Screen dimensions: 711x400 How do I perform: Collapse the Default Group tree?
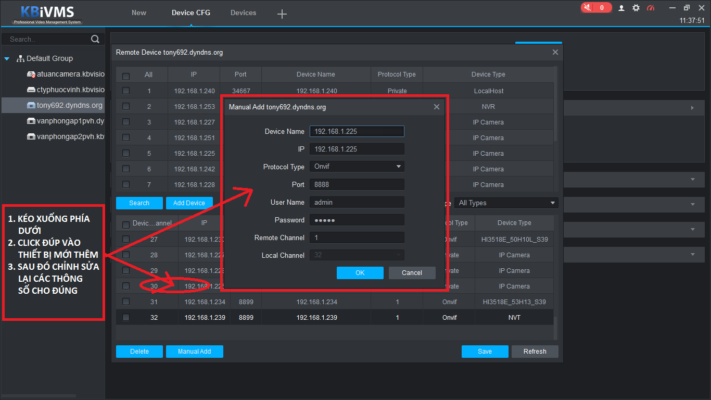[x=7, y=59]
